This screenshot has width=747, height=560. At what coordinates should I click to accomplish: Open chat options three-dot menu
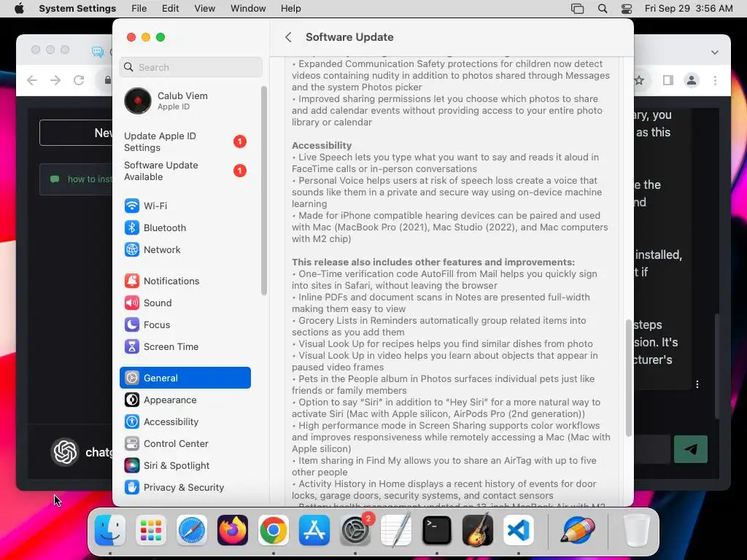[x=697, y=384]
